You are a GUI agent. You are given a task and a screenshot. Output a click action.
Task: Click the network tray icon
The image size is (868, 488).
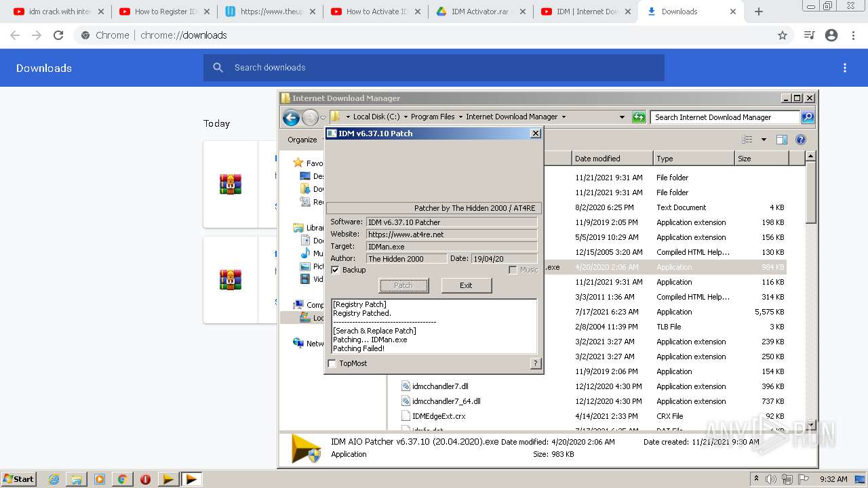pyautogui.click(x=787, y=479)
